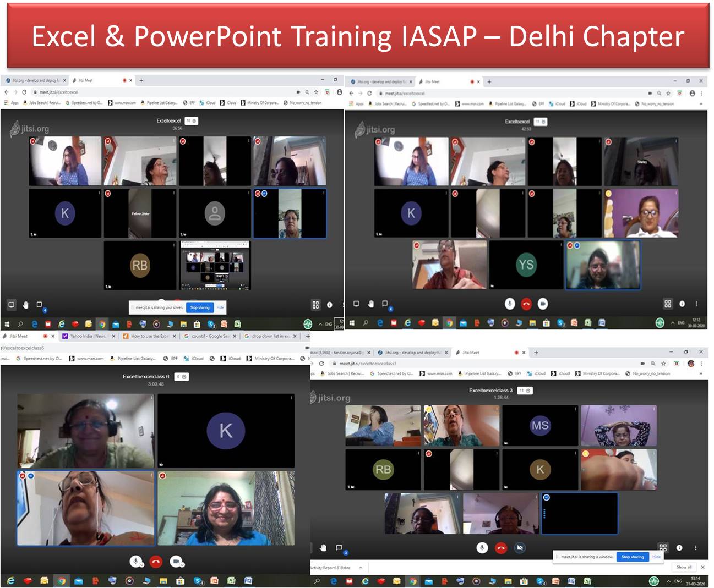The height and width of the screenshot is (588, 714).
Task: Open participant count badge showing 10
Action: [x=191, y=120]
